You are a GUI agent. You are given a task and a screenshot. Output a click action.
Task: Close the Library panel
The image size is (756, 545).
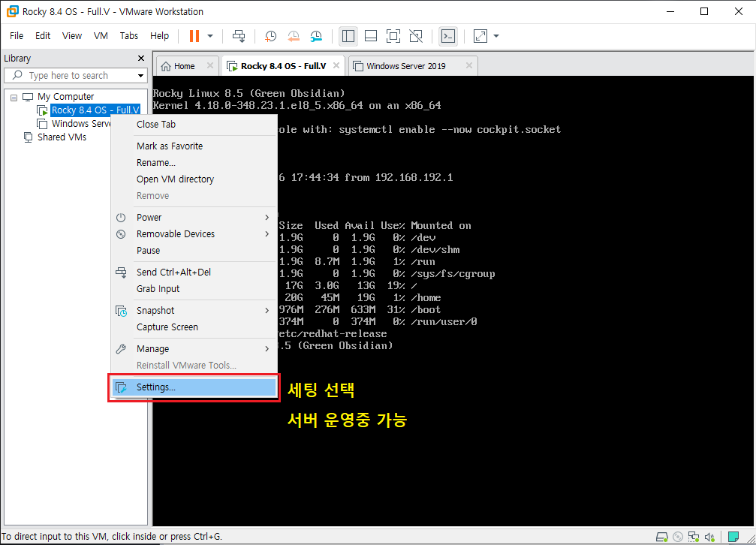click(x=141, y=59)
